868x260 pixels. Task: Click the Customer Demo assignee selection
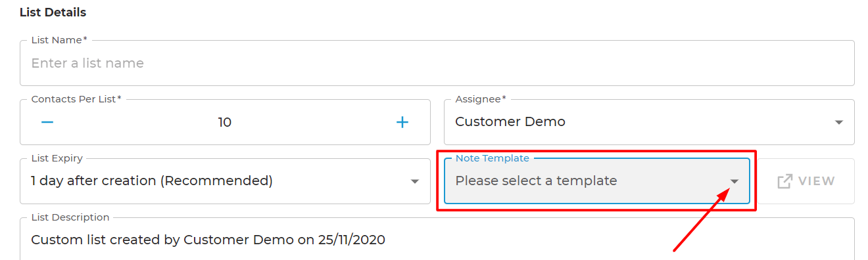point(510,121)
